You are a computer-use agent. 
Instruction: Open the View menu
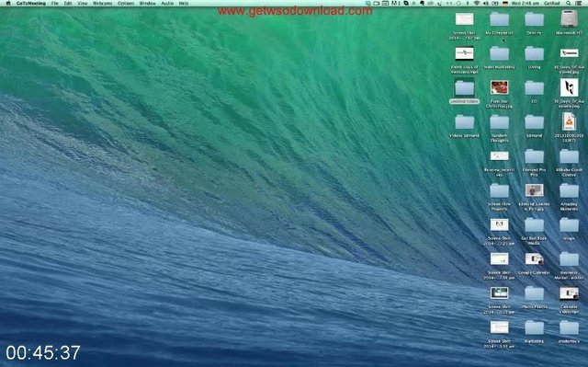click(82, 3)
